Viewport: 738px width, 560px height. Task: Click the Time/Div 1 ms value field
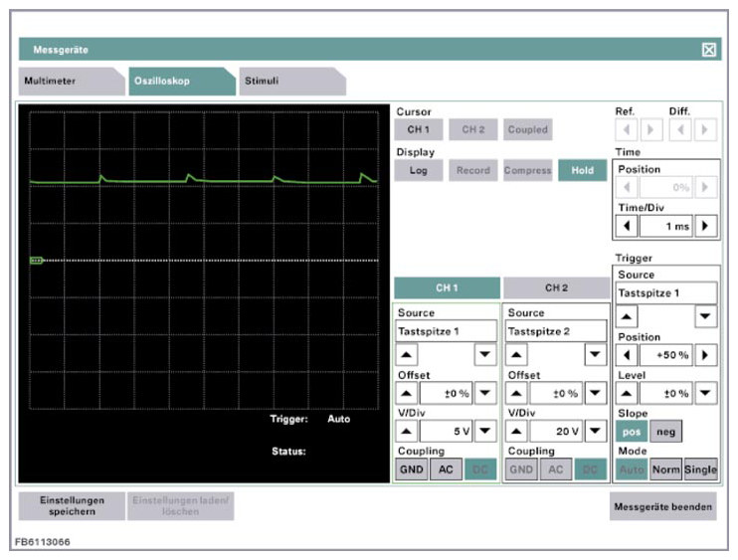666,226
